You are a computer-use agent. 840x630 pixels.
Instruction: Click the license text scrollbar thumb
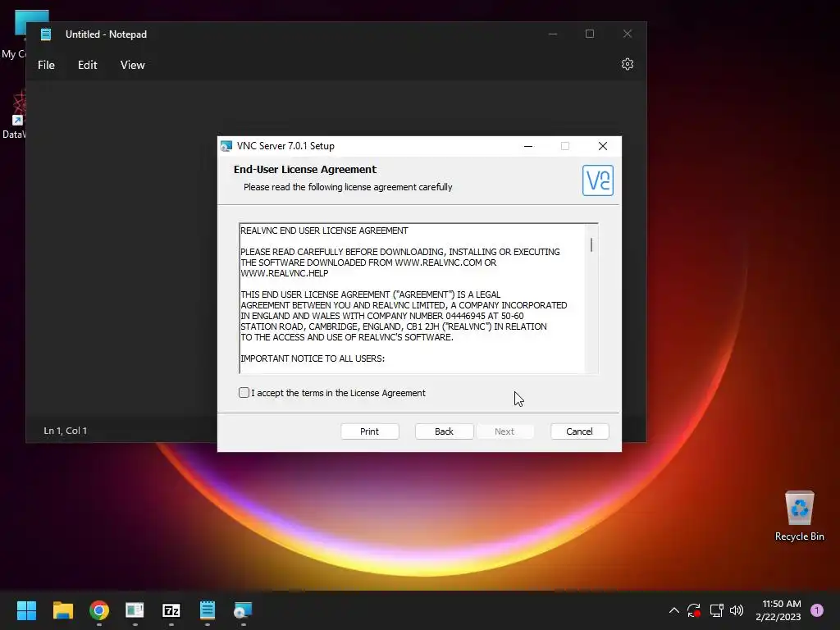click(x=591, y=244)
